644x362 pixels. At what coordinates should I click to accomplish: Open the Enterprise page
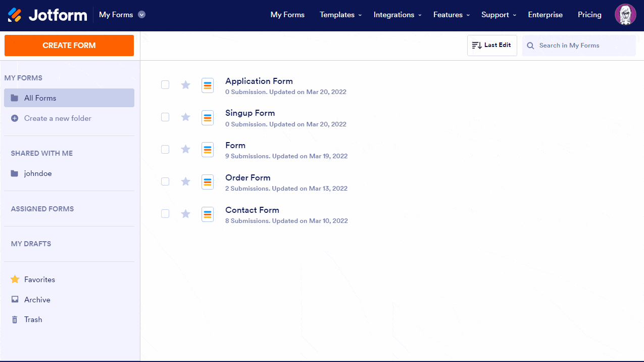point(546,15)
